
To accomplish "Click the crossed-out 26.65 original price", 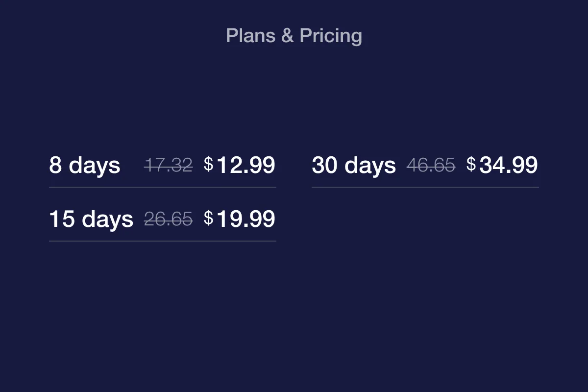I will pos(168,220).
